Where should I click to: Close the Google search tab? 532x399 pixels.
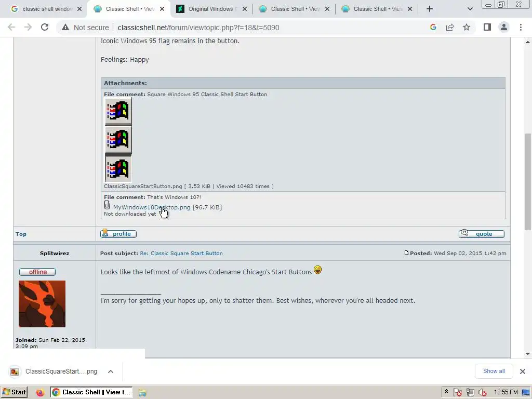coord(79,9)
